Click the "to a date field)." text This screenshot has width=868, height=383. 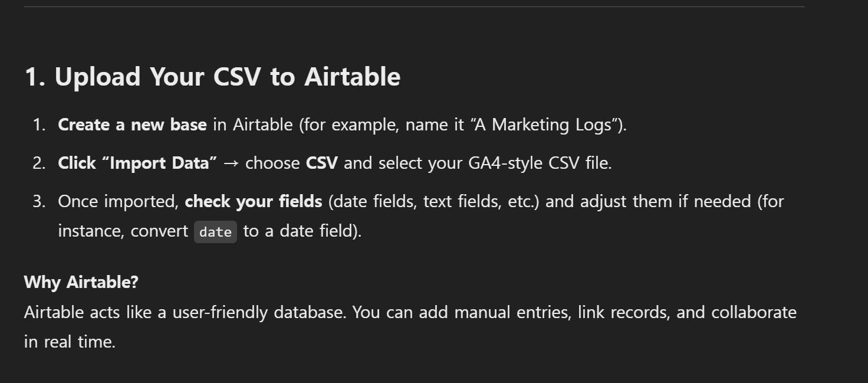(x=303, y=231)
